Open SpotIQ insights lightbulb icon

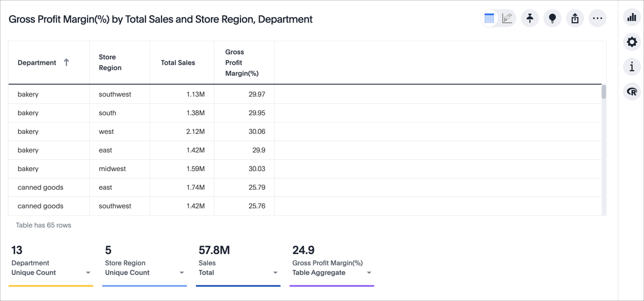click(552, 19)
